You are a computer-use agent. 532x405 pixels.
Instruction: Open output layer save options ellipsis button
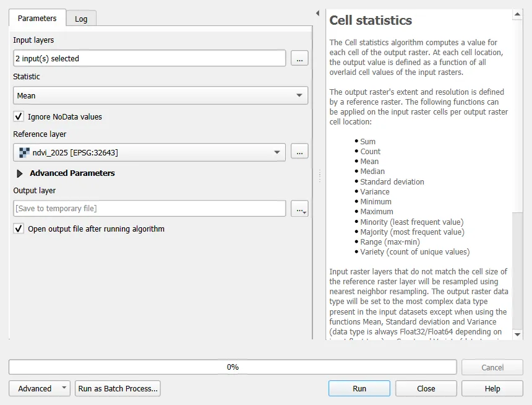(299, 209)
